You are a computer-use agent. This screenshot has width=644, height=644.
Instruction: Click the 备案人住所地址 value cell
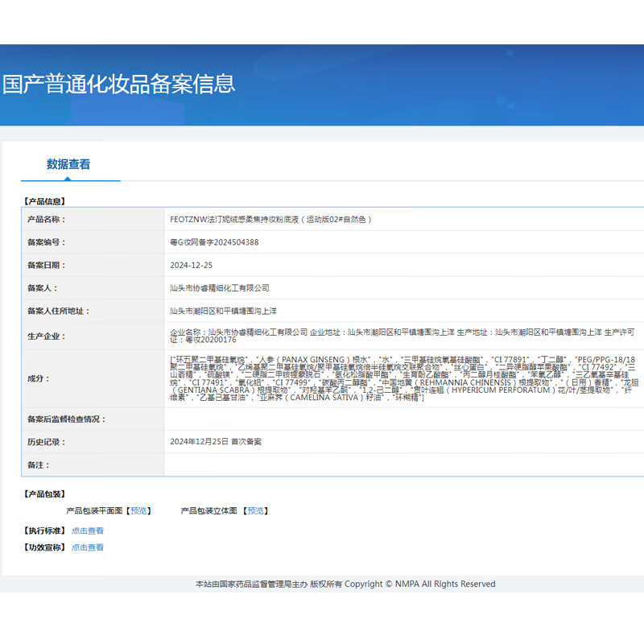pos(224,311)
